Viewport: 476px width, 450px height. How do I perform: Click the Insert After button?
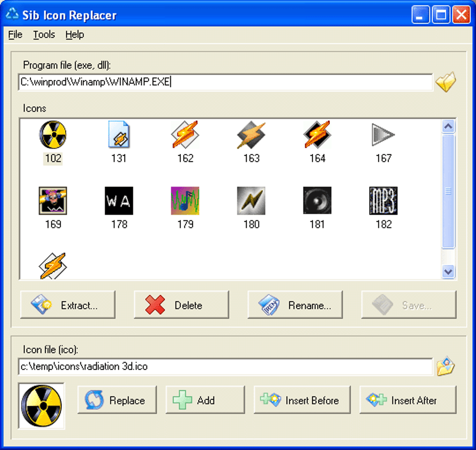coord(408,400)
